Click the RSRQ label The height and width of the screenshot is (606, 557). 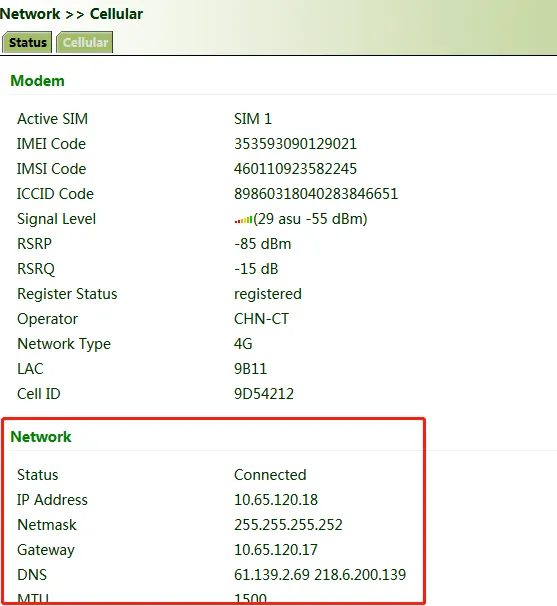tap(36, 269)
